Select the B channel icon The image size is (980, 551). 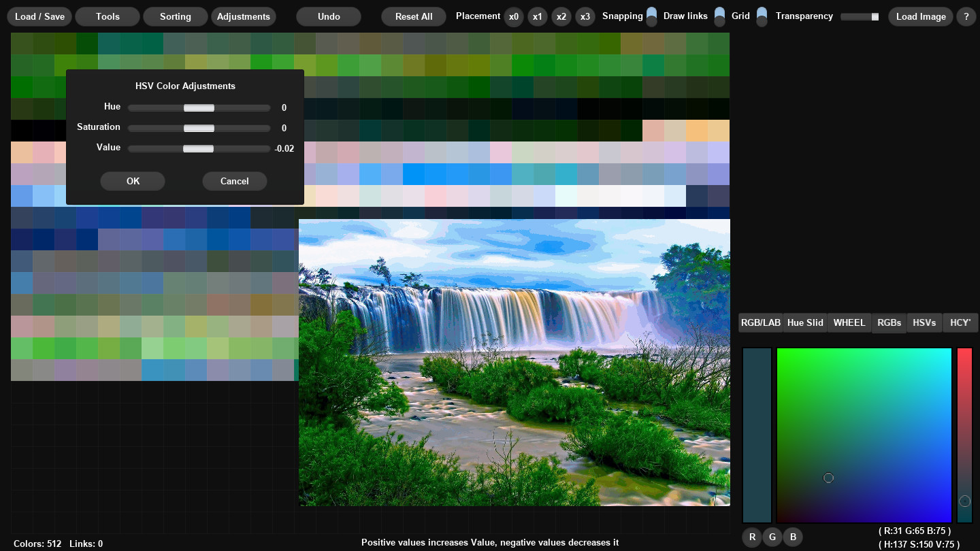coord(793,537)
